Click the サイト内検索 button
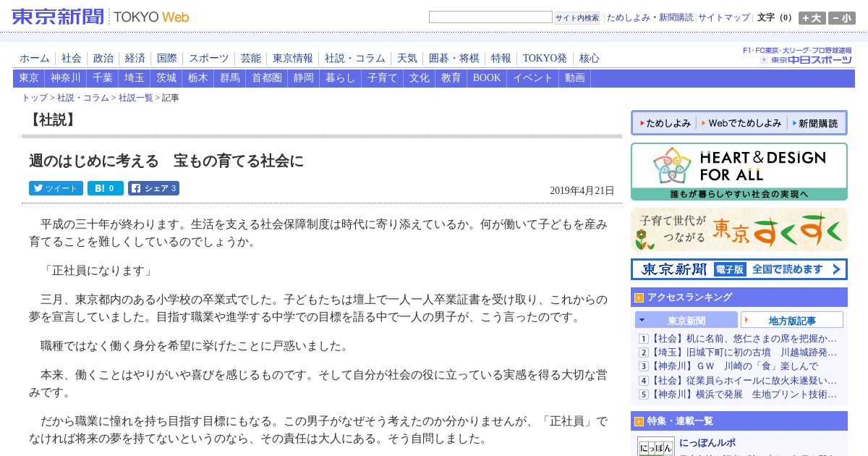This screenshot has width=868, height=456. pyautogui.click(x=577, y=17)
